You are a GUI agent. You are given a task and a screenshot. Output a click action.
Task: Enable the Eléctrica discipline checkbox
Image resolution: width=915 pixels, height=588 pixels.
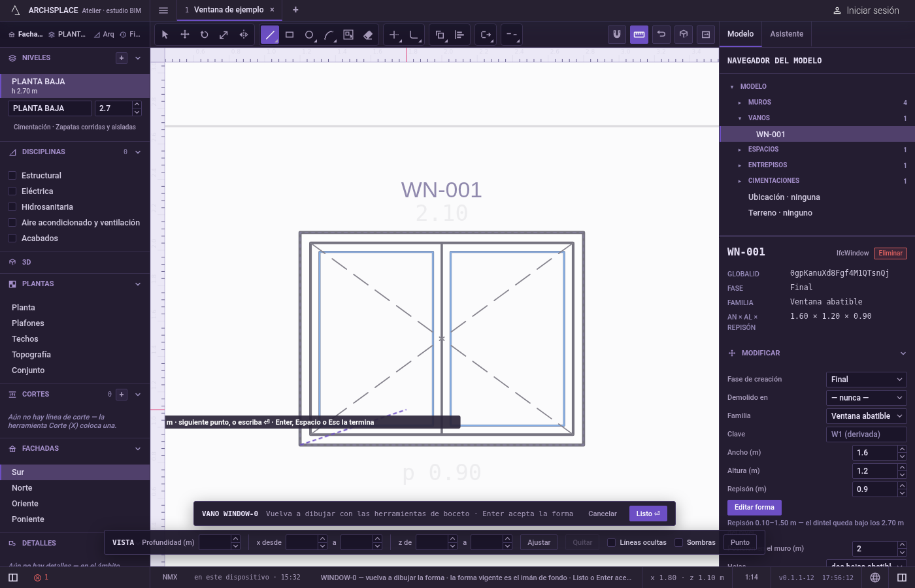pos(12,191)
